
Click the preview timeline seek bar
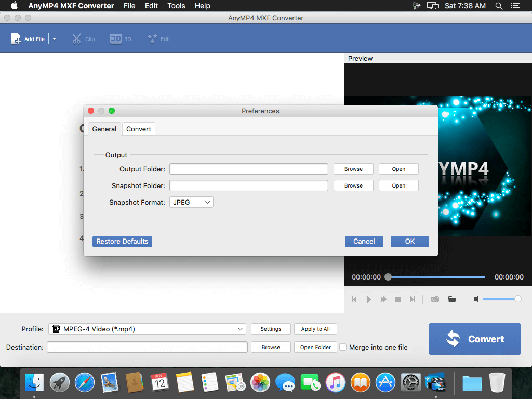[x=436, y=277]
